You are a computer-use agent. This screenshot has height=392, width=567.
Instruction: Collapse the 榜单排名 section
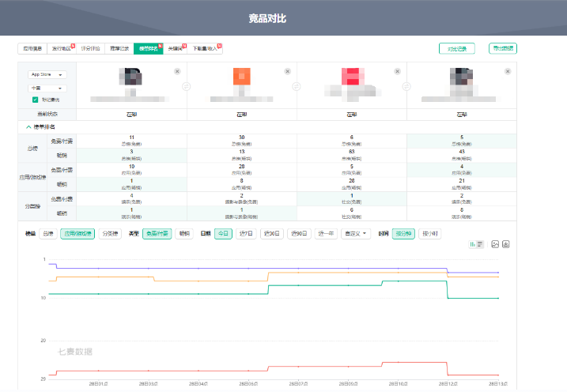pyautogui.click(x=29, y=126)
